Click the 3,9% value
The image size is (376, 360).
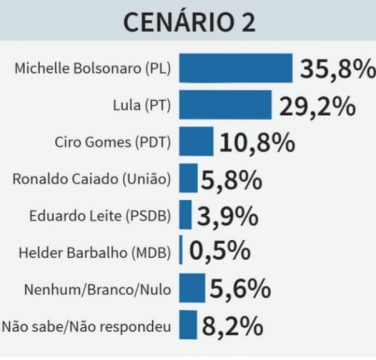click(x=228, y=217)
